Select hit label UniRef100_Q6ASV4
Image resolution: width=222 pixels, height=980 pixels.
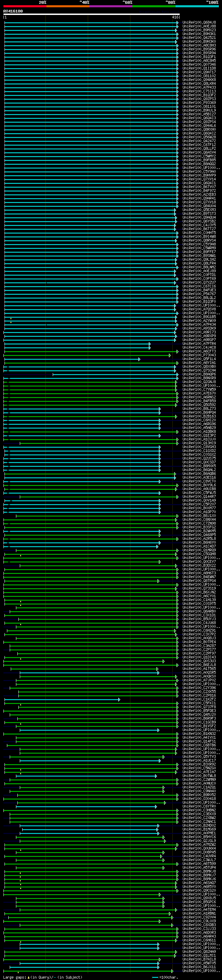pos(199,153)
